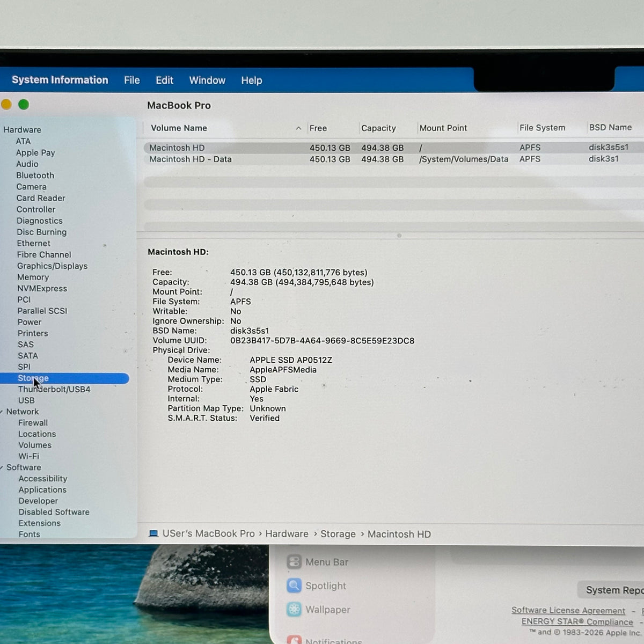Select Diagnostics in the sidebar
The height and width of the screenshot is (644, 644).
click(x=40, y=221)
